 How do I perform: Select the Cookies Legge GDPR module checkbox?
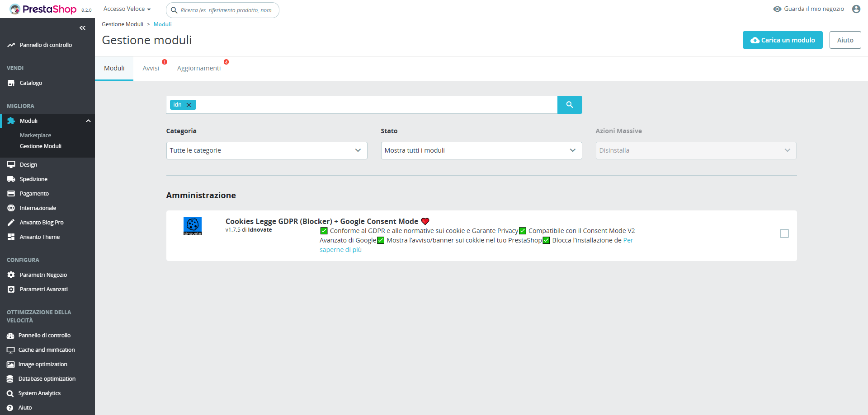pyautogui.click(x=784, y=233)
